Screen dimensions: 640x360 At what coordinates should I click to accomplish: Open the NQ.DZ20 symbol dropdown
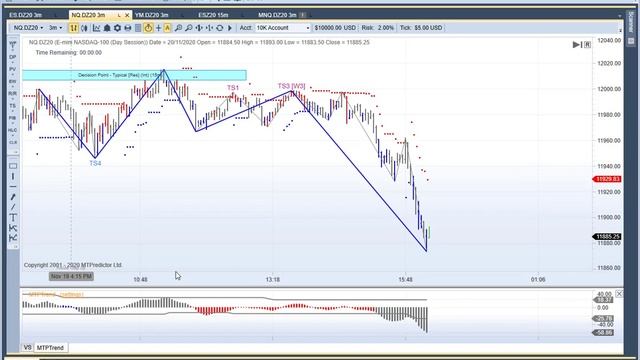click(28, 28)
